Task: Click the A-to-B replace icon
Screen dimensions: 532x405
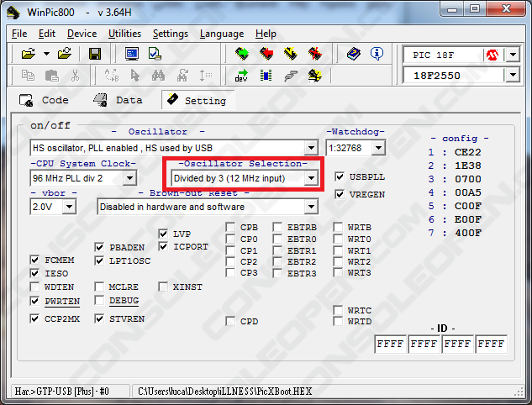Action: (112, 76)
